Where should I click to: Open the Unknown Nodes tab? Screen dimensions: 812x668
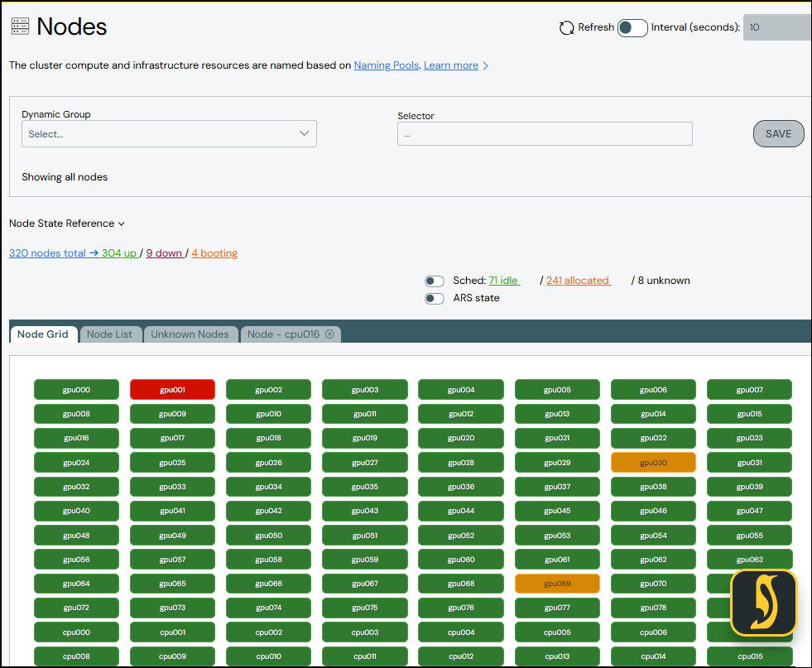(x=190, y=334)
